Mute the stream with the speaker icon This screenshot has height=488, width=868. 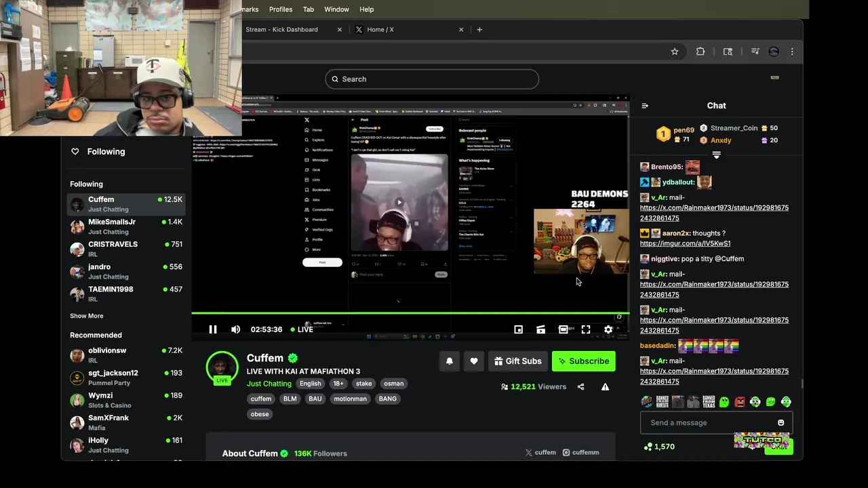pos(235,329)
